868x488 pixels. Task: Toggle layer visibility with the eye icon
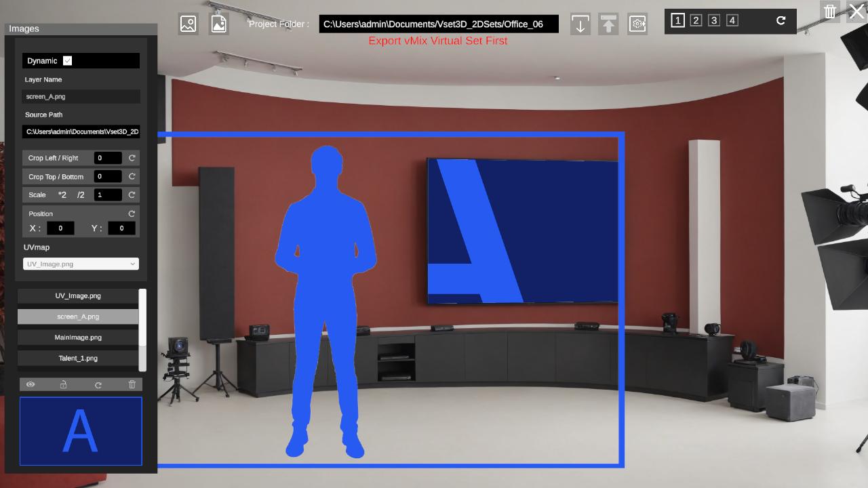point(31,384)
